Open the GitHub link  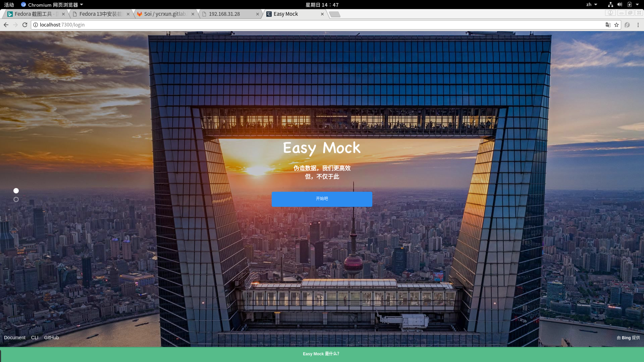(x=51, y=338)
